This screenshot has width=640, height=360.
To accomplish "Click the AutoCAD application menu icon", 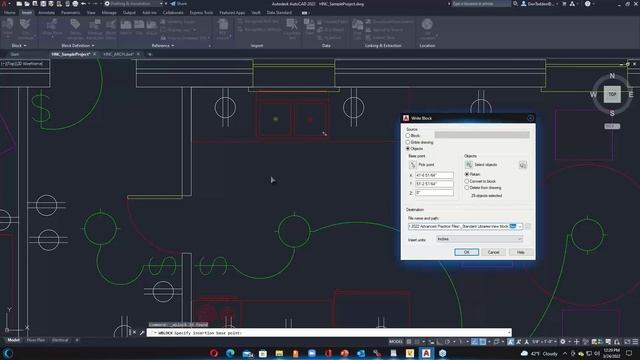I will click(4, 4).
